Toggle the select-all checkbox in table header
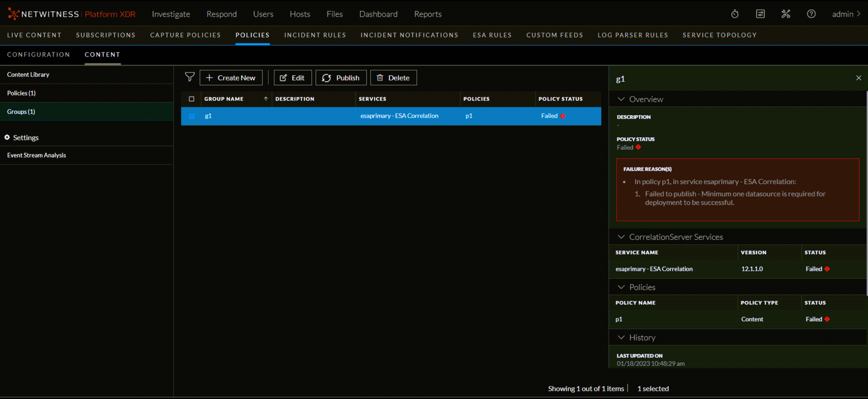The image size is (868, 399). 191,99
